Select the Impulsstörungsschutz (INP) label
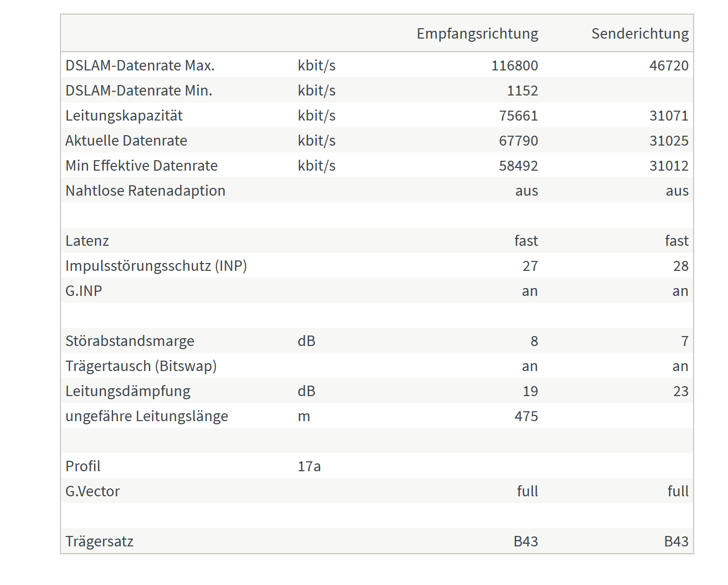 [156, 266]
